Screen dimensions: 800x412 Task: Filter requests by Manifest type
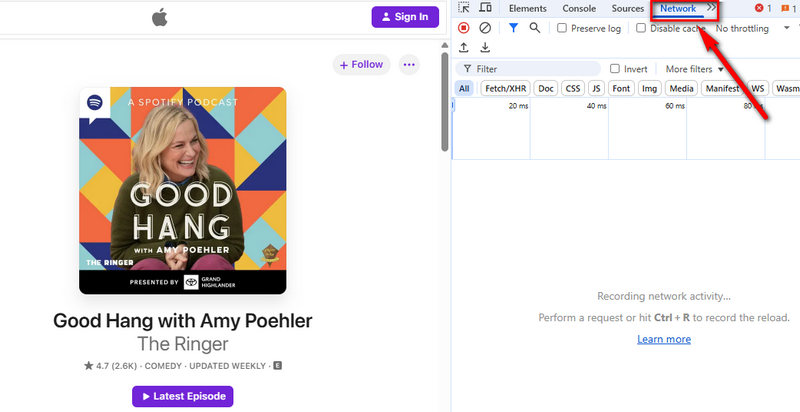(722, 88)
